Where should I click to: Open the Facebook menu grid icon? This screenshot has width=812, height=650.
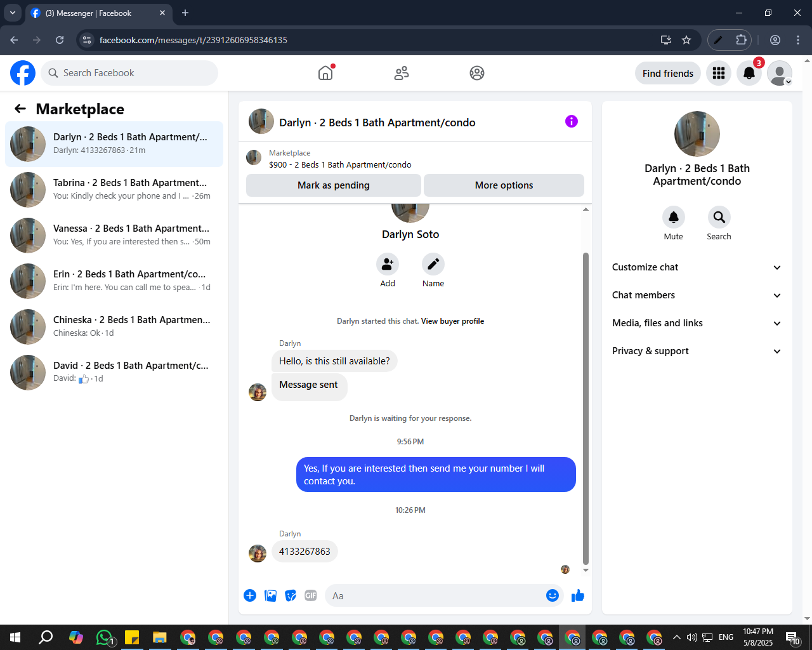point(719,73)
